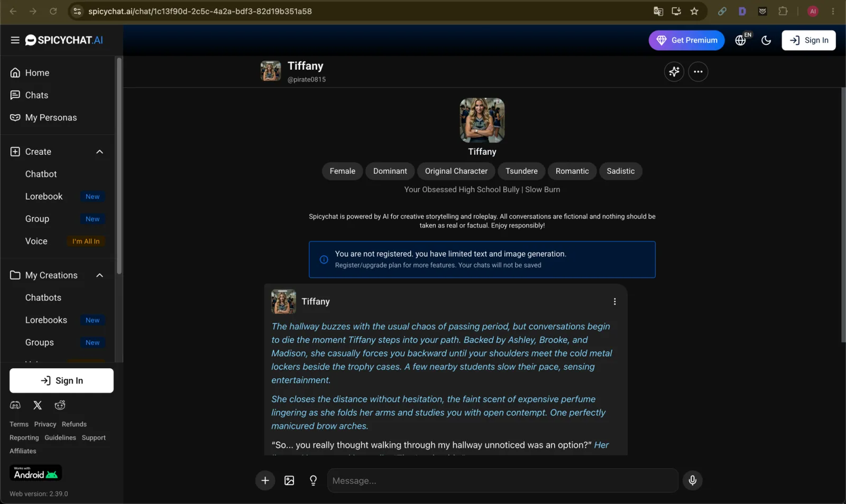Open the Terms link
846x504 pixels.
(19, 424)
